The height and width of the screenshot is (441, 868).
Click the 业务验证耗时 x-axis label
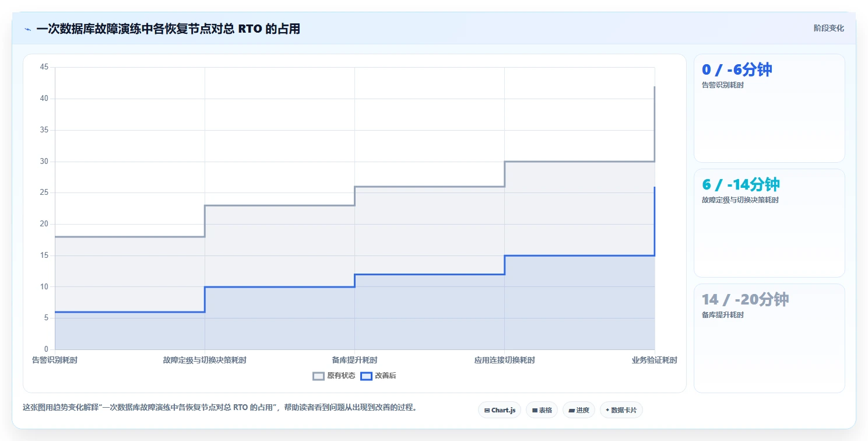[x=655, y=360]
